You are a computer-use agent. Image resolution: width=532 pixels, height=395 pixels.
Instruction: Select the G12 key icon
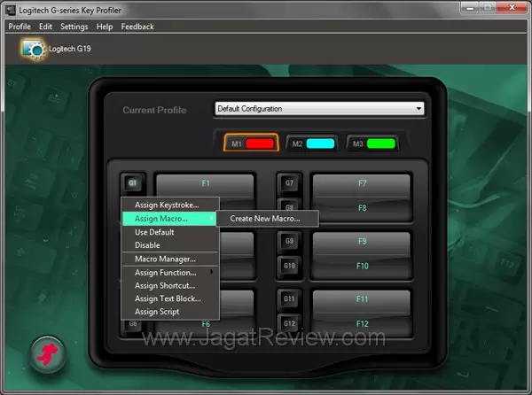point(289,323)
